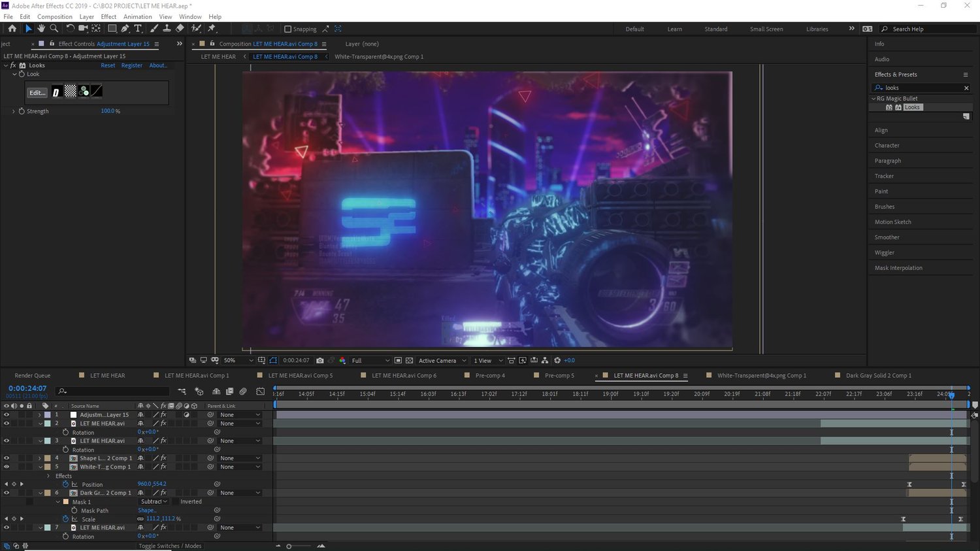
Task: Select the Zoom tool
Action: pyautogui.click(x=54, y=29)
